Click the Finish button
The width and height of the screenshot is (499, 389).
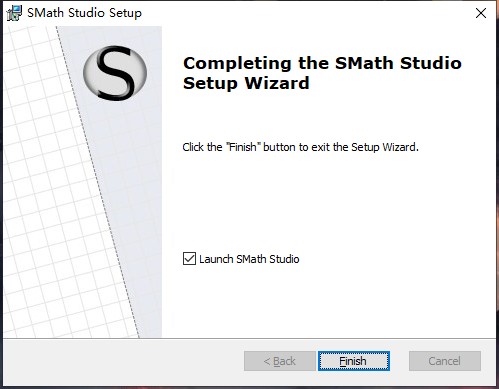click(354, 361)
